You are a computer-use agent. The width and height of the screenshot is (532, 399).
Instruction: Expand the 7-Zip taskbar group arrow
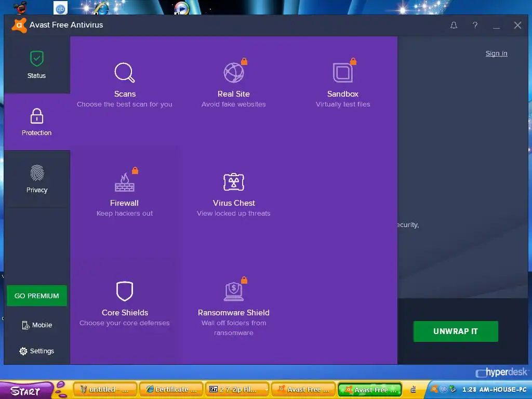click(x=267, y=390)
